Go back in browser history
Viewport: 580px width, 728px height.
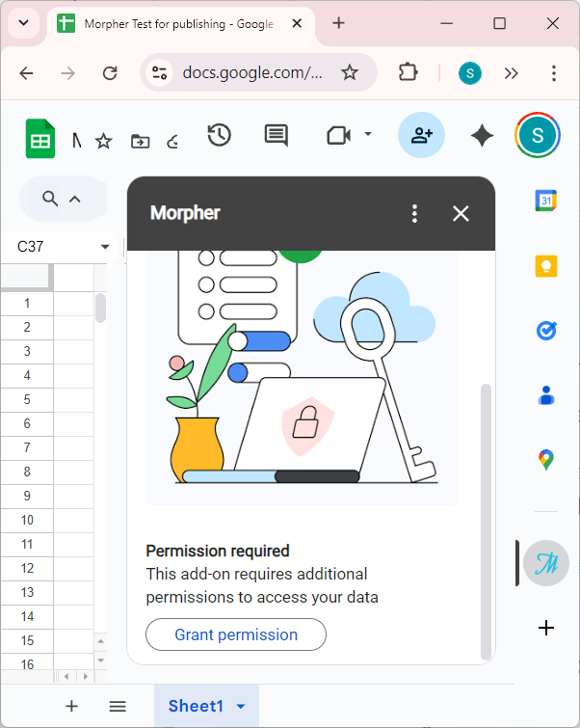pyautogui.click(x=26, y=73)
